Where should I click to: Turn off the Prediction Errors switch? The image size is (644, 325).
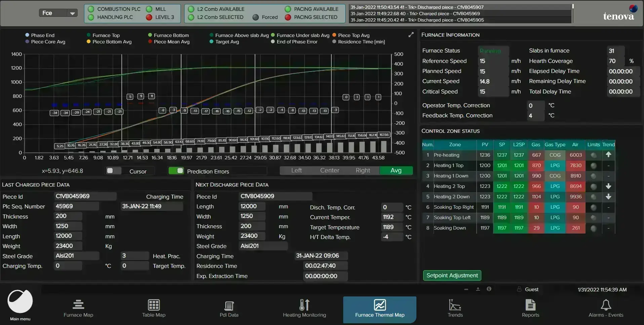point(176,171)
